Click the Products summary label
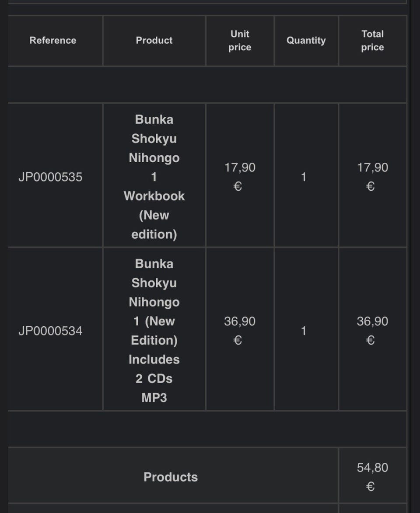 (x=171, y=477)
